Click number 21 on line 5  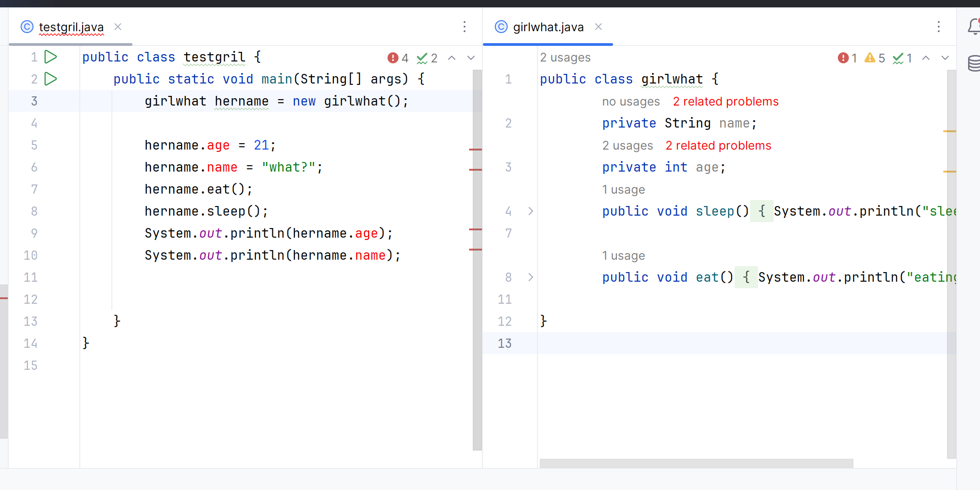(x=261, y=145)
